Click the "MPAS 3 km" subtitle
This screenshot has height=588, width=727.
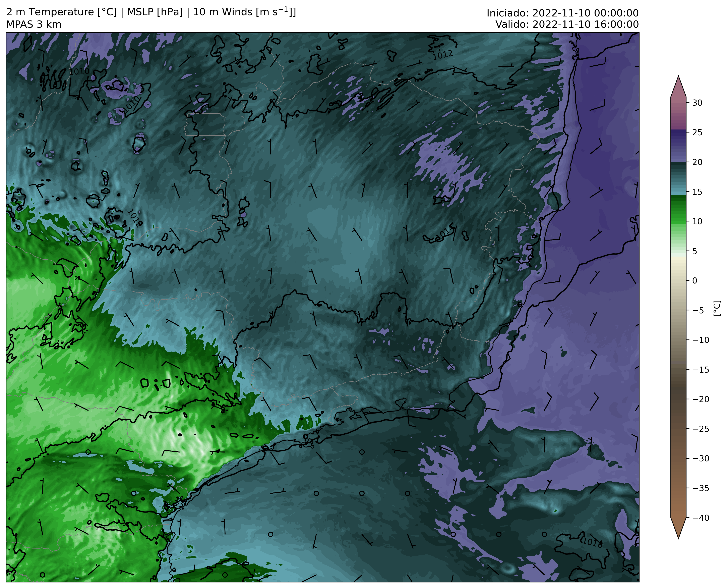34,25
